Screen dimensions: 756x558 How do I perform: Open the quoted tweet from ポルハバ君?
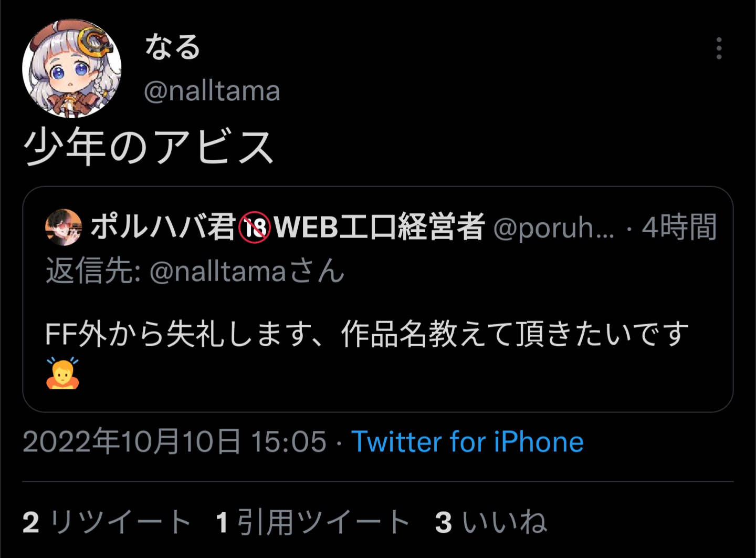378,299
